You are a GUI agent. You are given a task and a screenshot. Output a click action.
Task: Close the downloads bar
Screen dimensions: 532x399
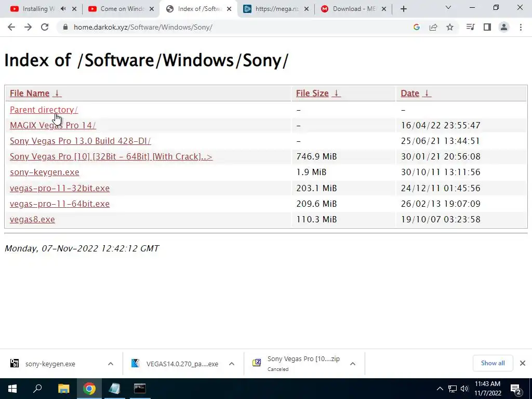[x=523, y=363]
